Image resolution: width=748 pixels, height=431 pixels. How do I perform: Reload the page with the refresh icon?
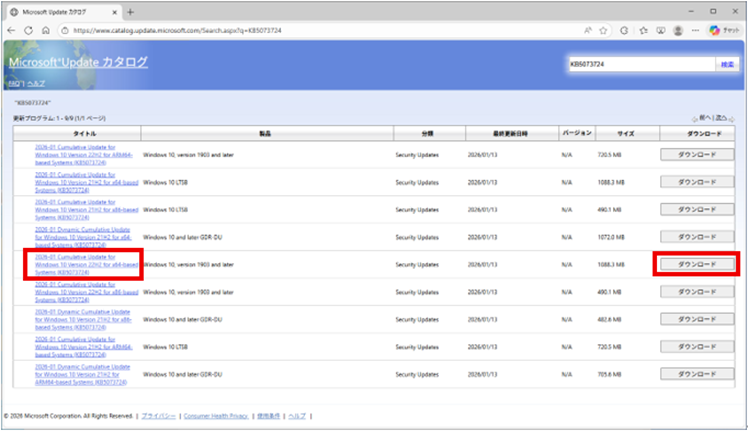coord(29,30)
